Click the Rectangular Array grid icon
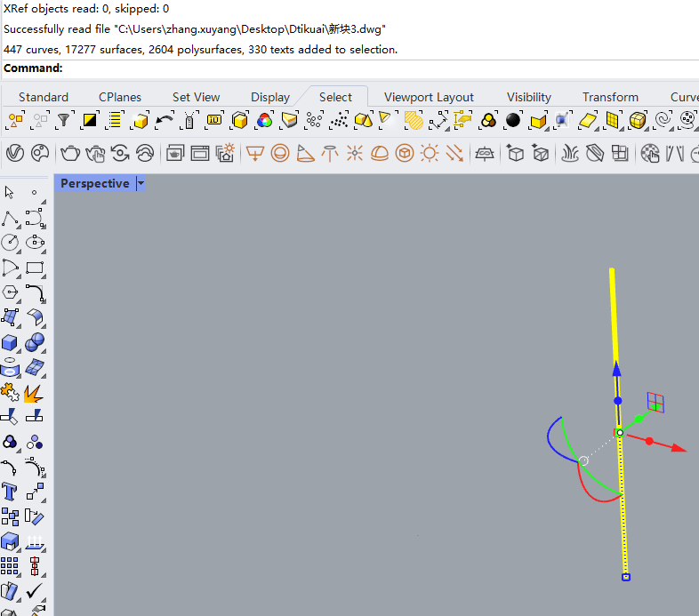The width and height of the screenshot is (699, 616). (x=10, y=566)
